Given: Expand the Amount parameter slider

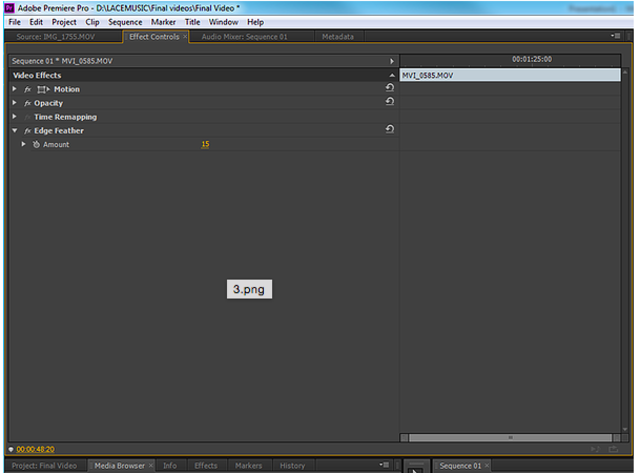Looking at the screenshot, I should coord(23,144).
